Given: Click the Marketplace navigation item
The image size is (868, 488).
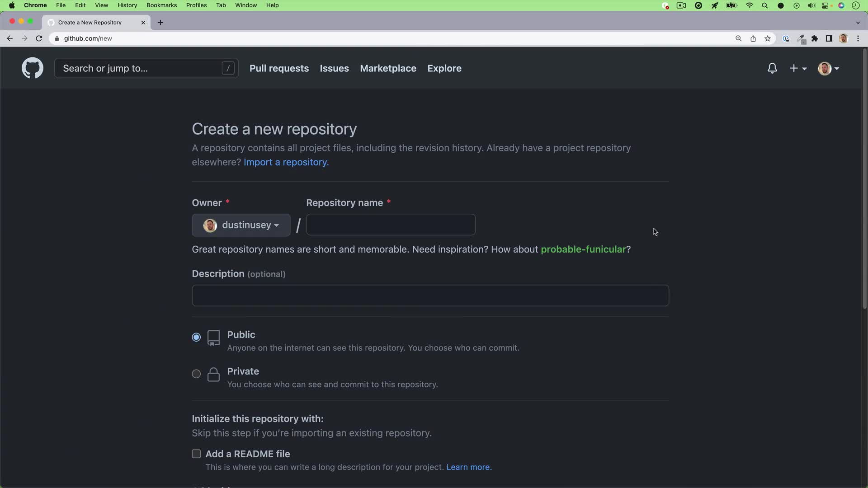Looking at the screenshot, I should 388,68.
